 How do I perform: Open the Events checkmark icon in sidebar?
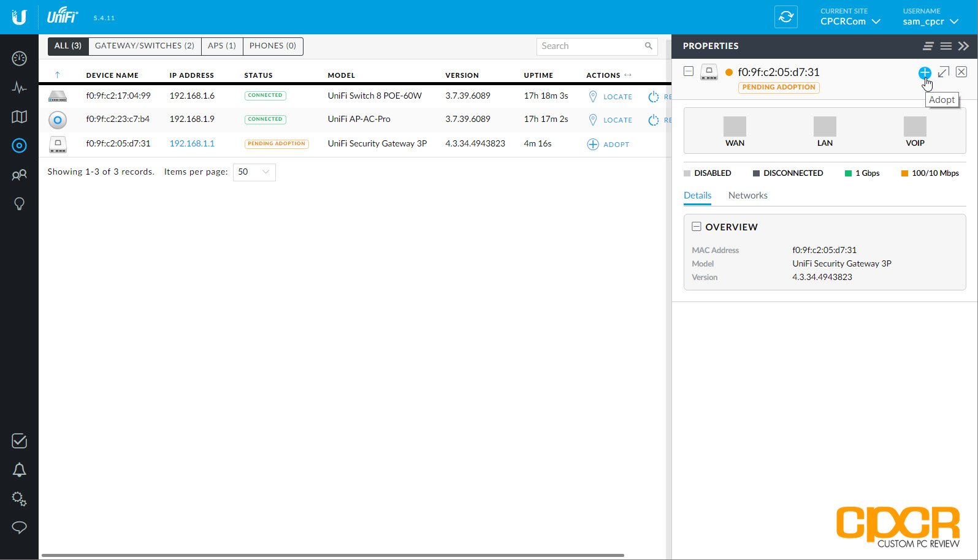(19, 441)
